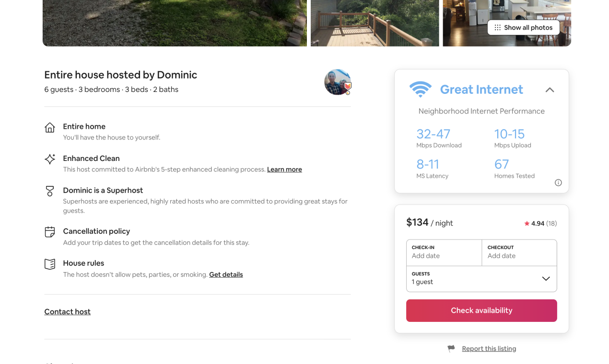Open host Dominic's profile photo
The height and width of the screenshot is (364, 609).
(338, 82)
